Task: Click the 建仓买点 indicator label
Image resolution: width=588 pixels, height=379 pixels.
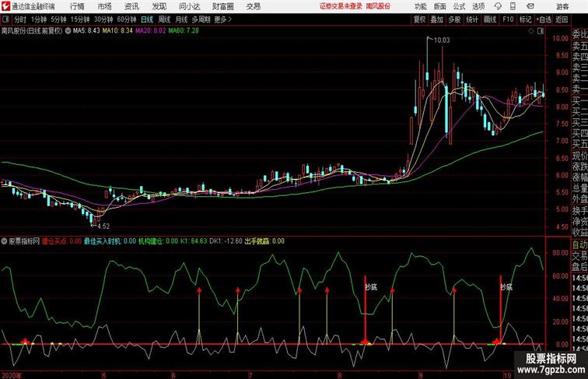Action: (x=54, y=241)
